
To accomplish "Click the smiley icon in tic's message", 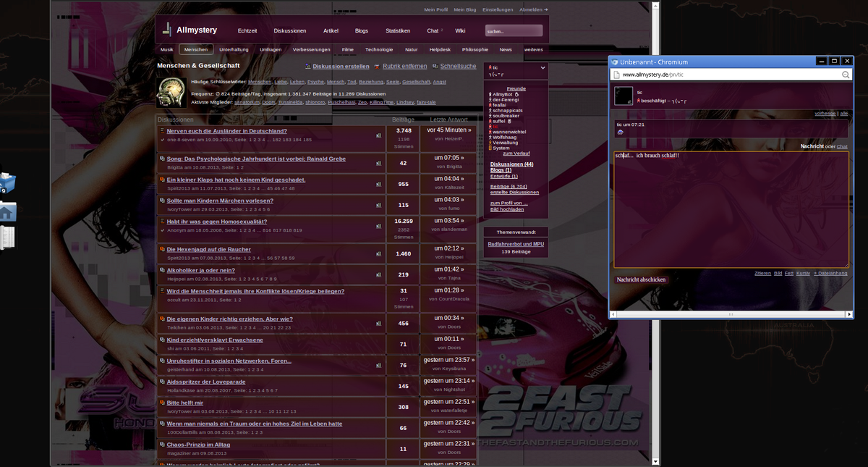I will coord(620,132).
